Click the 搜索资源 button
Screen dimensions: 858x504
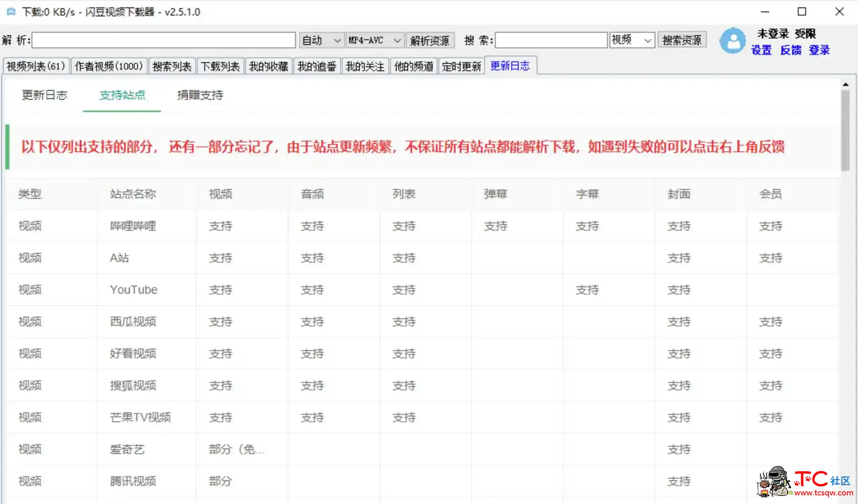coord(682,40)
